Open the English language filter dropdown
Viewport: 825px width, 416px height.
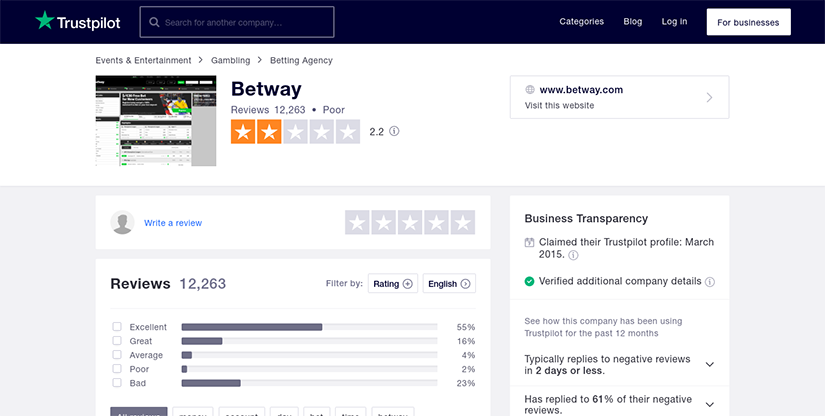point(449,284)
